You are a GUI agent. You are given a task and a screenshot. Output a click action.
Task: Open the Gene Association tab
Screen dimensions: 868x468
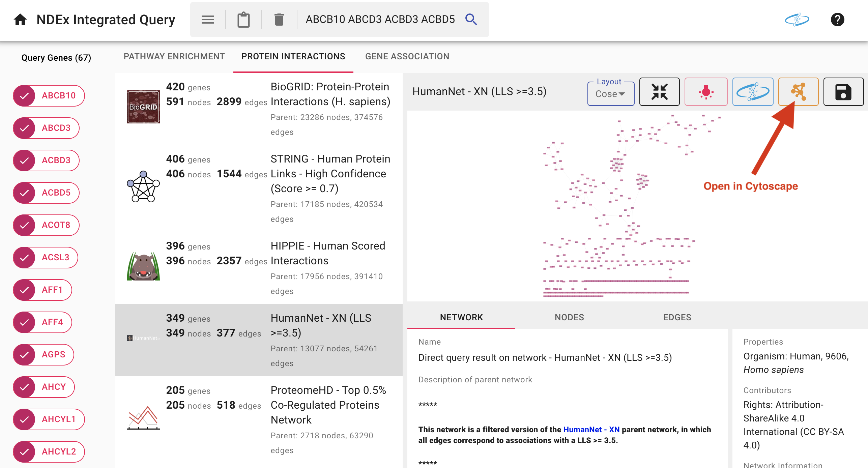[x=407, y=56]
